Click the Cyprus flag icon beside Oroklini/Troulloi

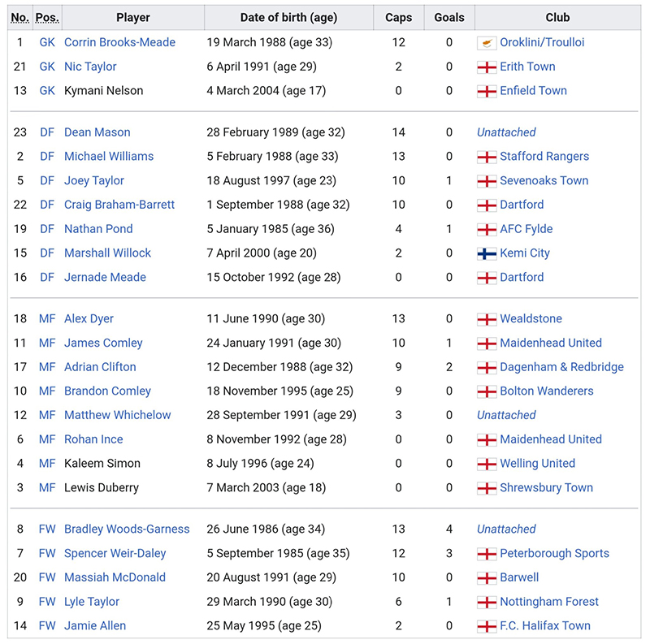click(487, 43)
